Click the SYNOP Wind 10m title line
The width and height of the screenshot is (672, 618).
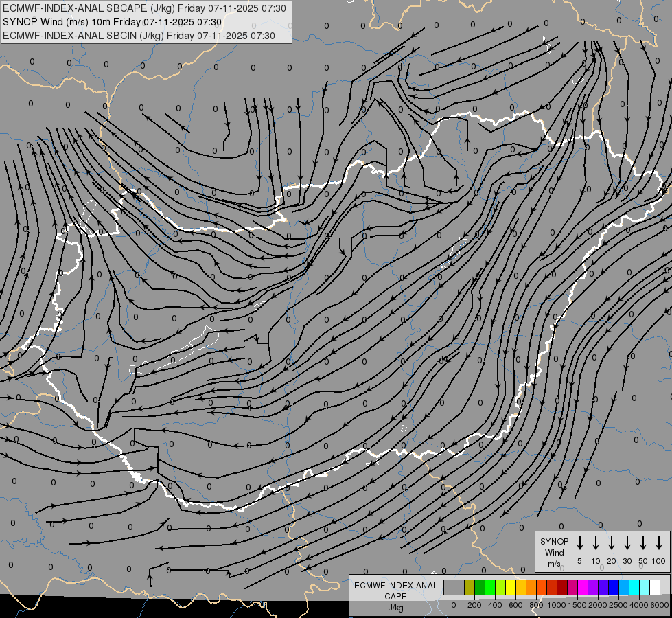point(113,22)
